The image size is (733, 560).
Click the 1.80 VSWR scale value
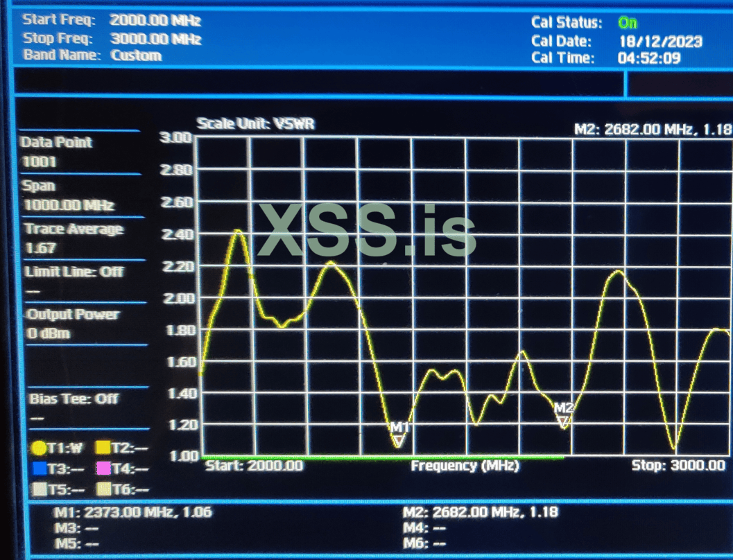pyautogui.click(x=180, y=330)
